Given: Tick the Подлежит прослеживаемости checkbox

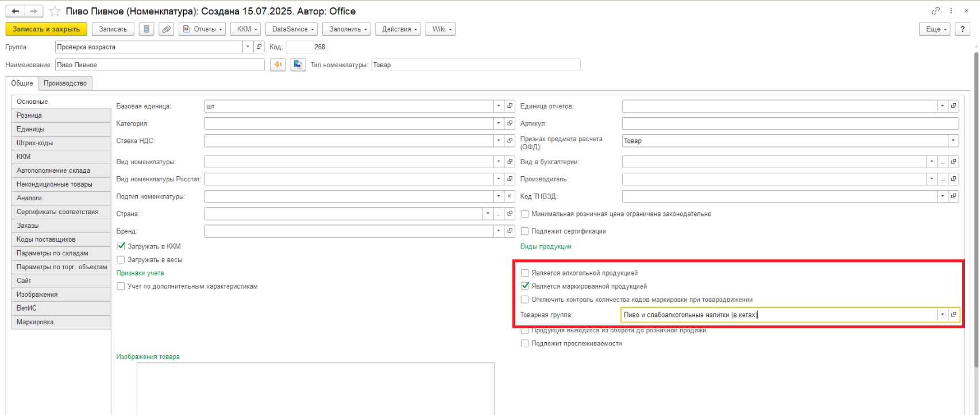Looking at the screenshot, I should [x=524, y=343].
